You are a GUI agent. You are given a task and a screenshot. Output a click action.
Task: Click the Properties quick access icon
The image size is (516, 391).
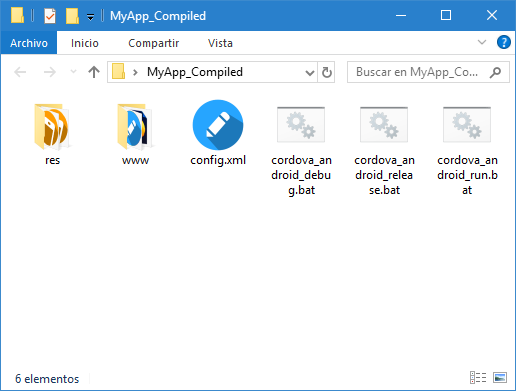click(x=50, y=16)
